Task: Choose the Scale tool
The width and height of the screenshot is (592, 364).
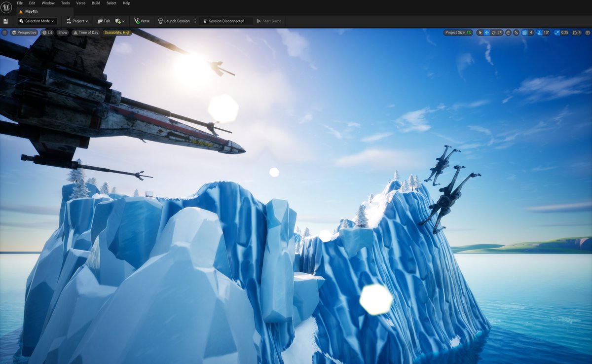Action: click(500, 33)
